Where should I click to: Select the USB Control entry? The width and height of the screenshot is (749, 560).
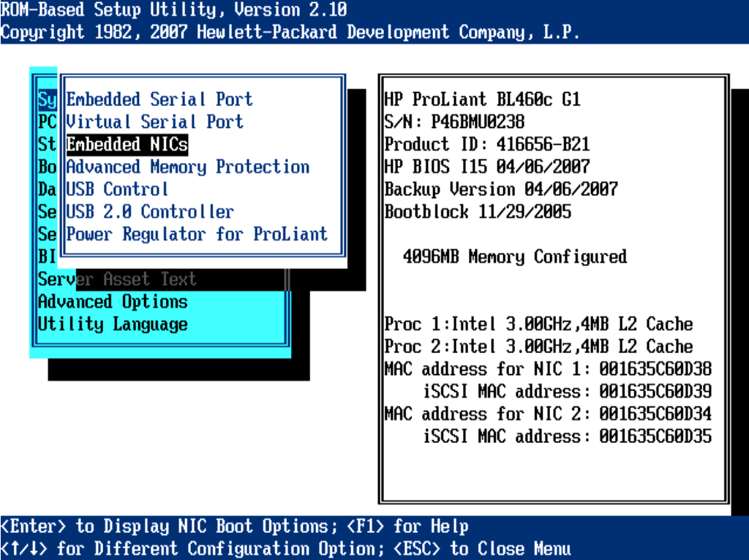[x=117, y=189]
